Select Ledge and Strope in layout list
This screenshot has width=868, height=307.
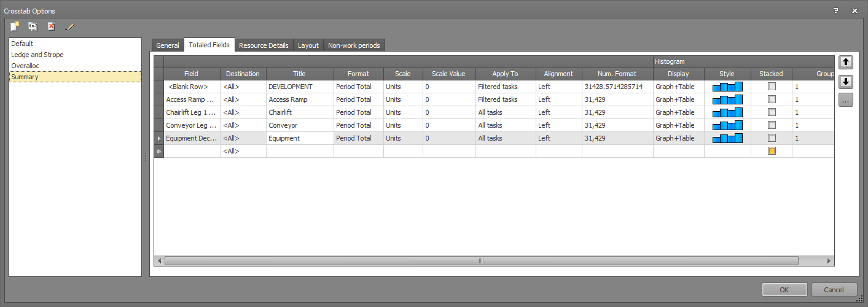click(x=37, y=55)
